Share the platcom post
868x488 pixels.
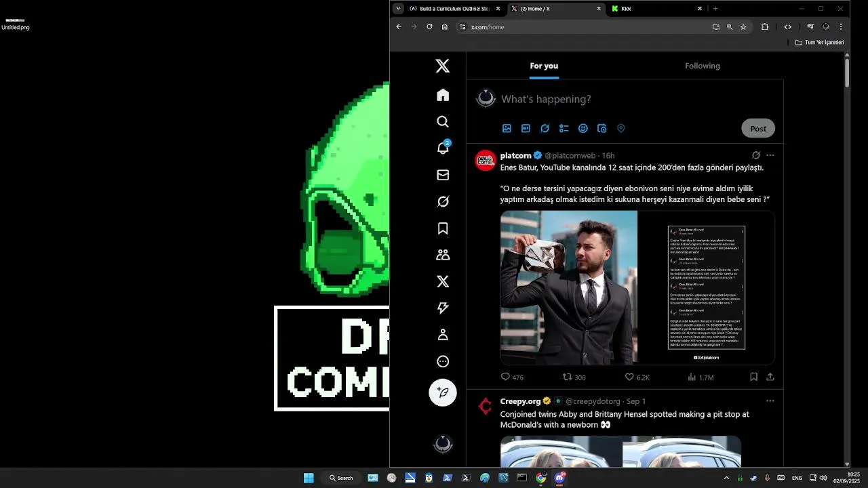click(770, 377)
